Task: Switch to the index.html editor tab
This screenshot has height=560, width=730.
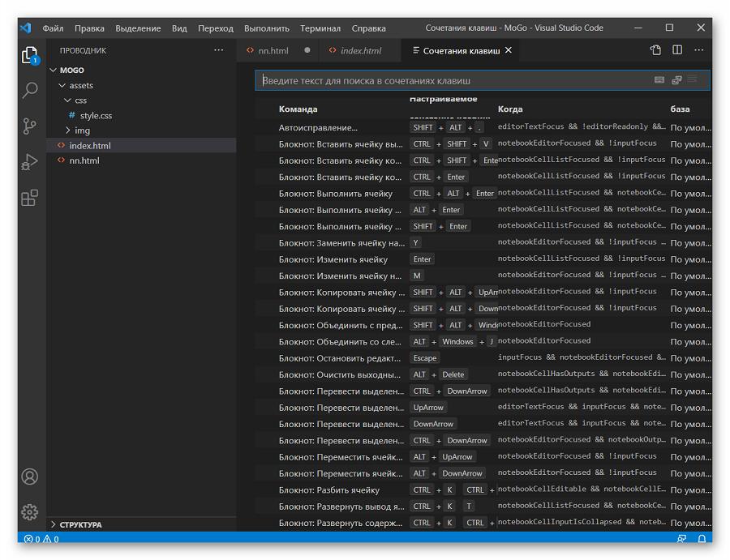Action: pyautogui.click(x=361, y=51)
